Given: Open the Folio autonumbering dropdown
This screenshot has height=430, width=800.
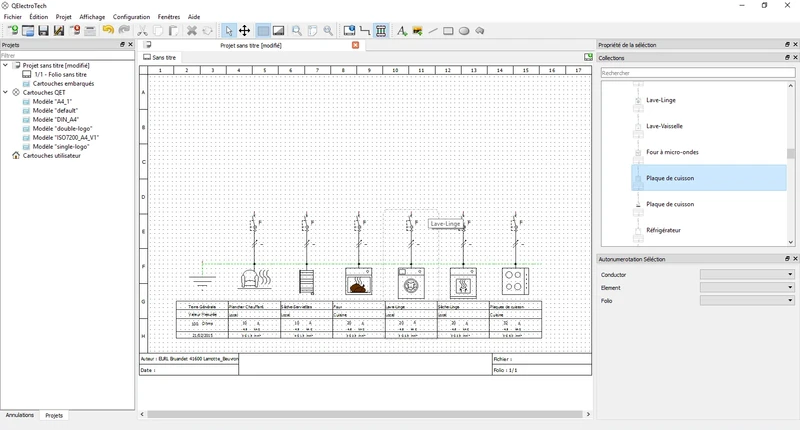Looking at the screenshot, I should tap(746, 299).
